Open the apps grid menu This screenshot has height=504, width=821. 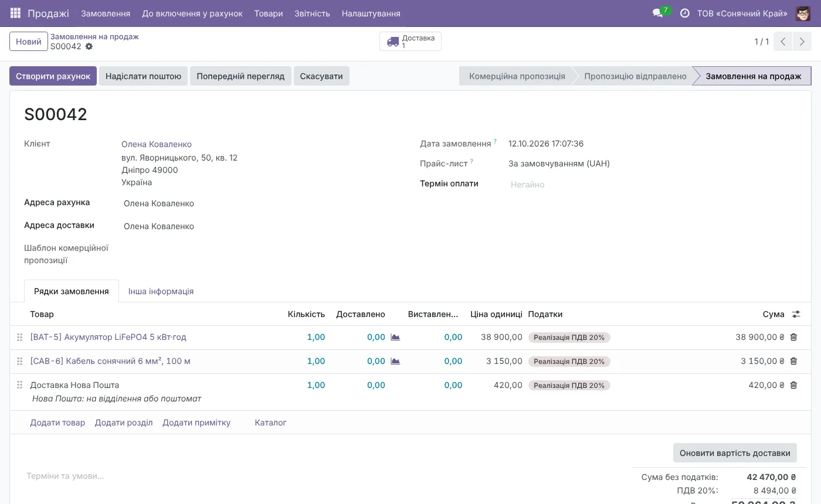coord(15,13)
